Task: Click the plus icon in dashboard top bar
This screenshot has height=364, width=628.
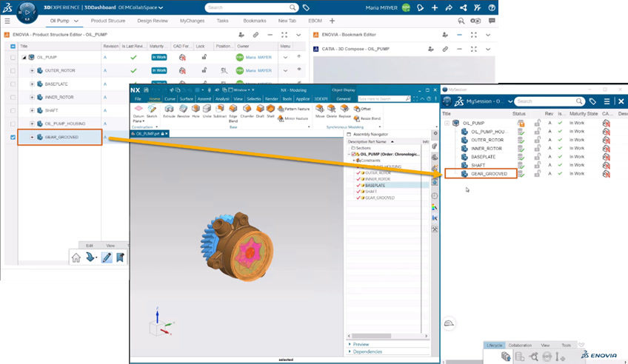Action: pyautogui.click(x=435, y=7)
